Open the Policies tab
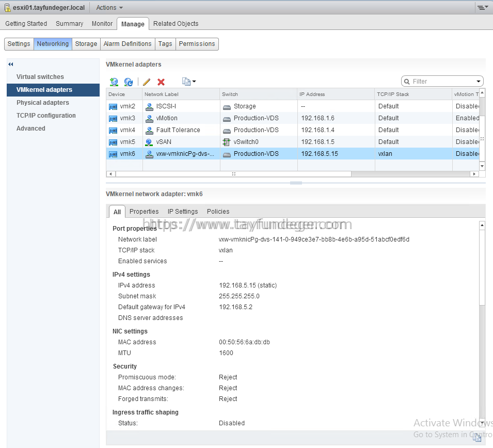The width and height of the screenshot is (493, 448). click(218, 212)
